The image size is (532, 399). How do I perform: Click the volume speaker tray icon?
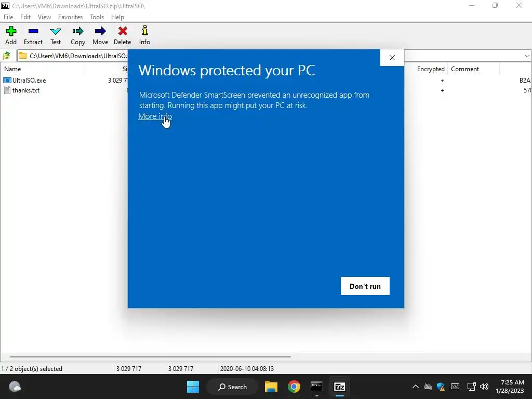484,387
